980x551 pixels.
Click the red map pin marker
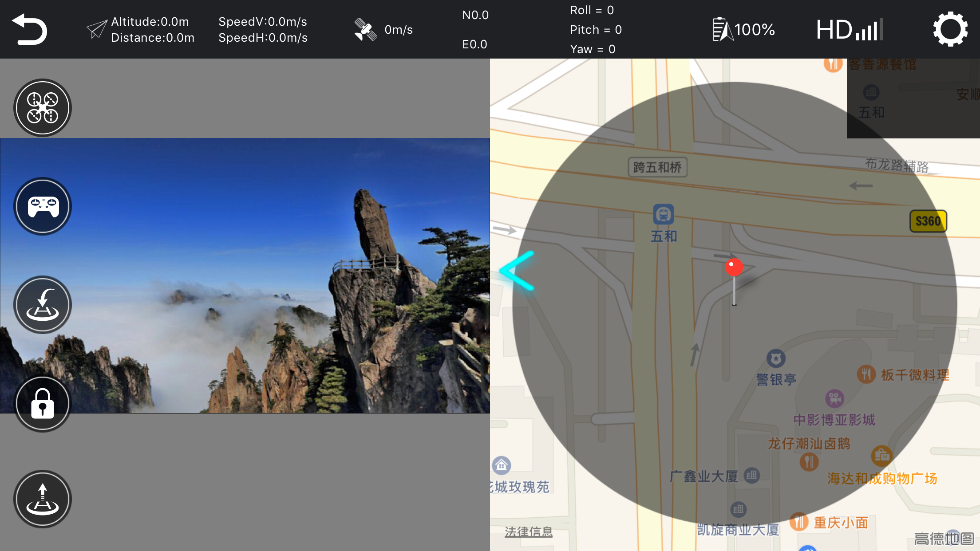[734, 268]
